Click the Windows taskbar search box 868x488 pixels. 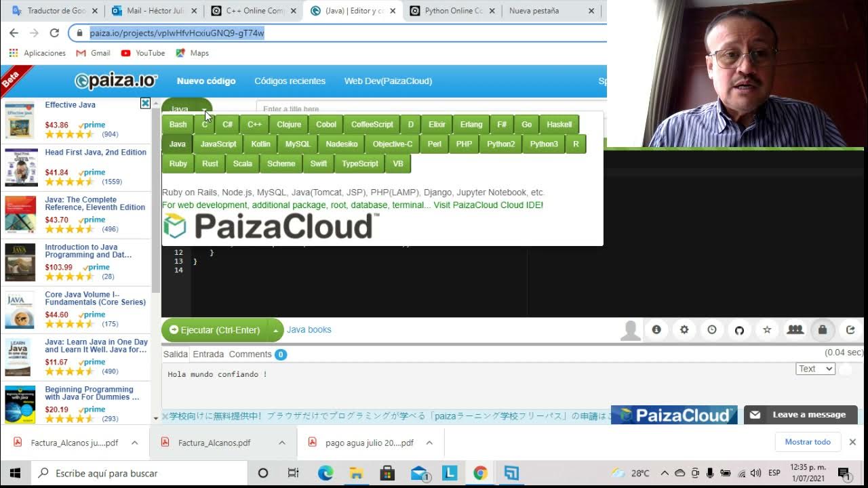(x=139, y=473)
